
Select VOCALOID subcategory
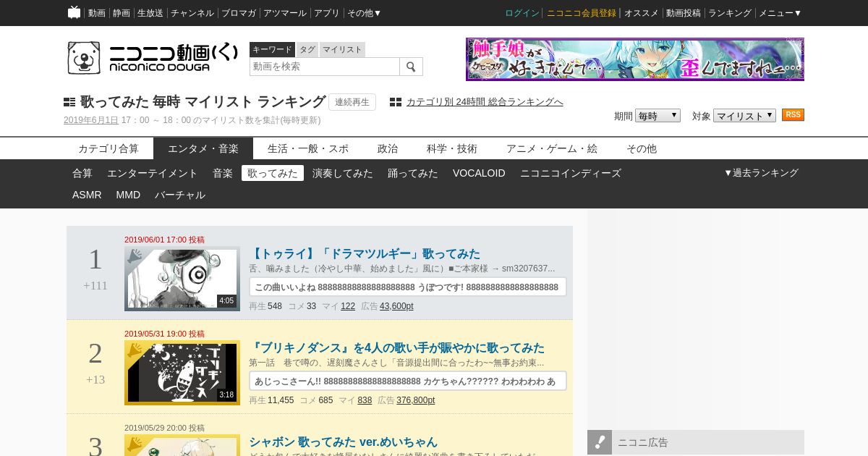click(x=479, y=173)
